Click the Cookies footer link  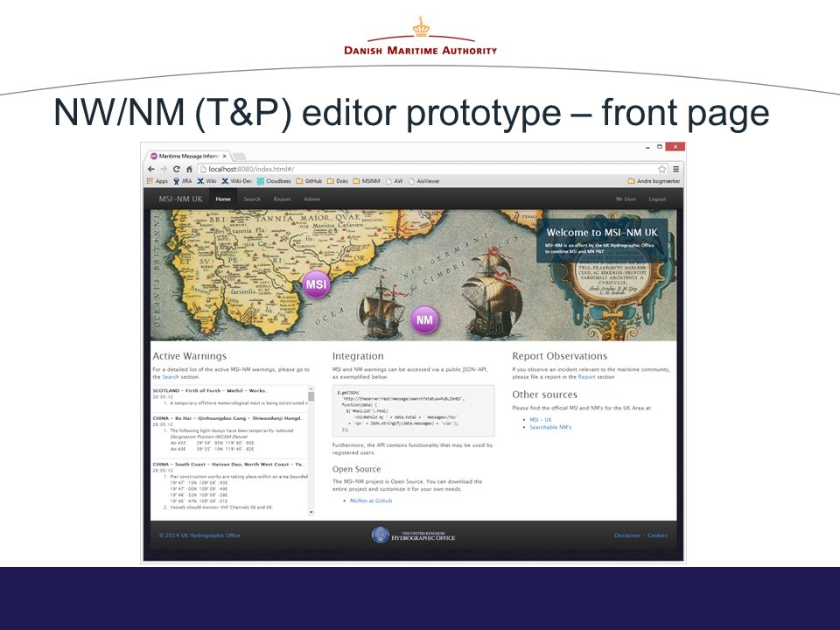pyautogui.click(x=657, y=535)
